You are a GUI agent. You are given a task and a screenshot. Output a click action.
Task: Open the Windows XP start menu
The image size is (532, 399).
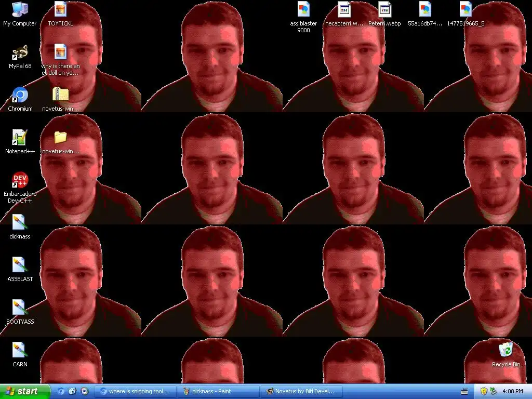point(24,391)
